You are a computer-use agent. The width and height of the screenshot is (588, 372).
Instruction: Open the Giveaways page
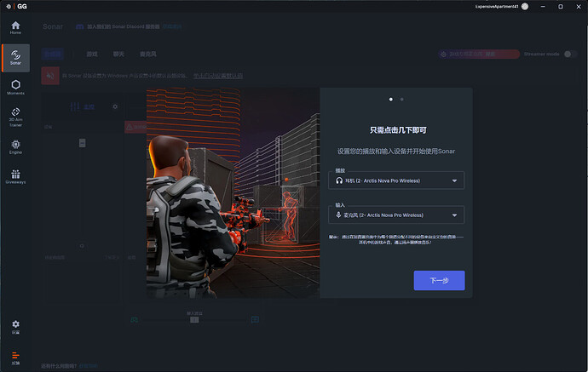(15, 176)
